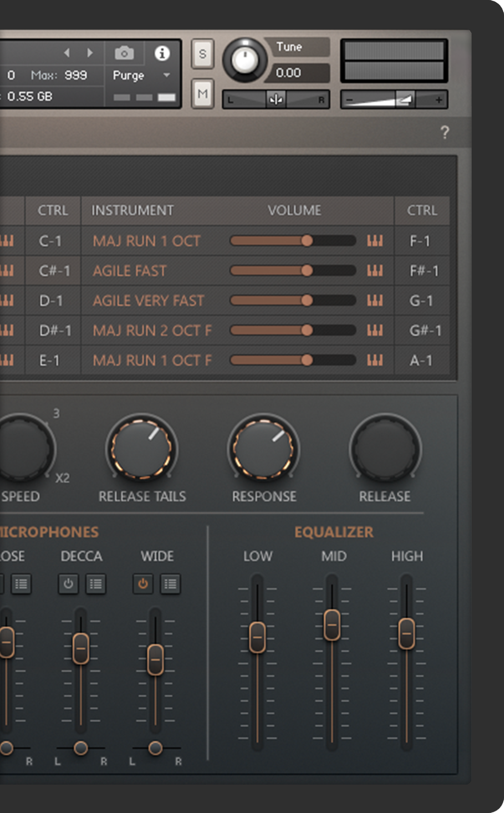Disable the WIDE microphone power button
The width and height of the screenshot is (504, 813).
[143, 584]
